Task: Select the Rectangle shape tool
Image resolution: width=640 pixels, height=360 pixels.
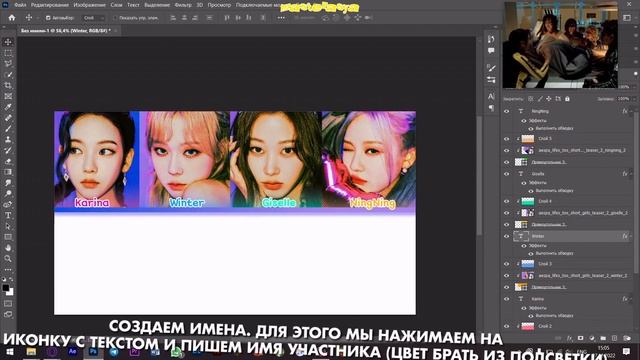Action: click(x=8, y=237)
